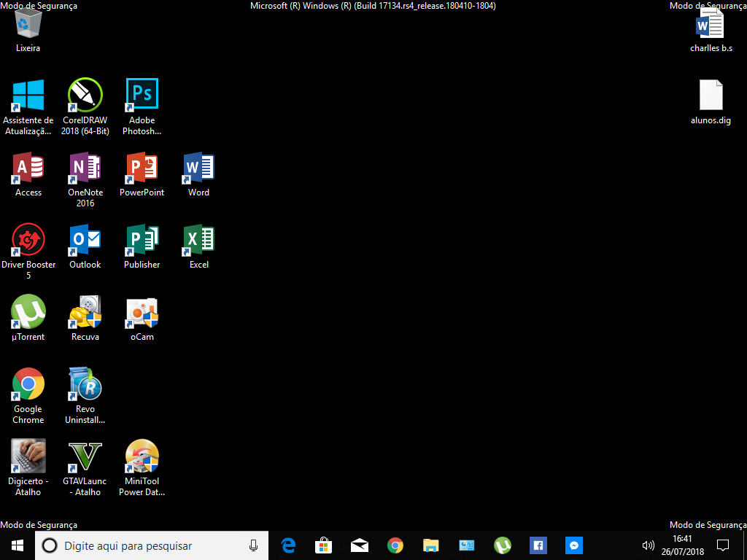The height and width of the screenshot is (560, 747).
Task: Open Microsoft Edge from the taskbar
Action: point(287,545)
